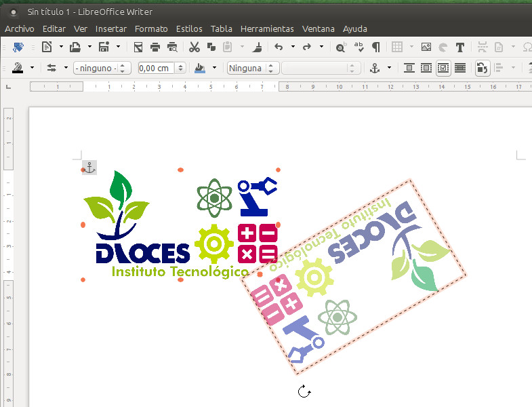Click the Insert Text Box icon
This screenshot has width=532, height=407.
pos(460,47)
